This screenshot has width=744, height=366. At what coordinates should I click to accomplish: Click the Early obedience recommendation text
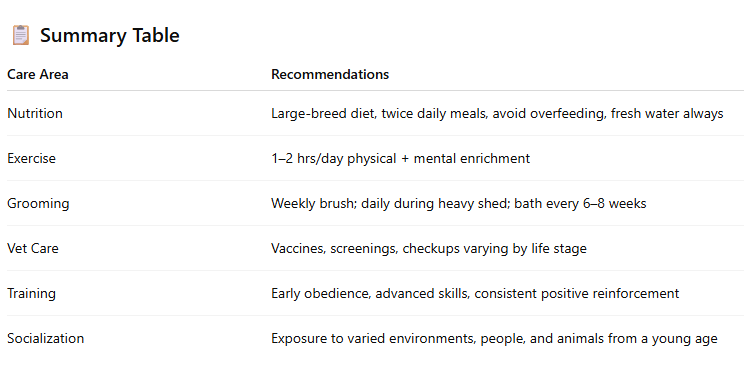(x=475, y=293)
